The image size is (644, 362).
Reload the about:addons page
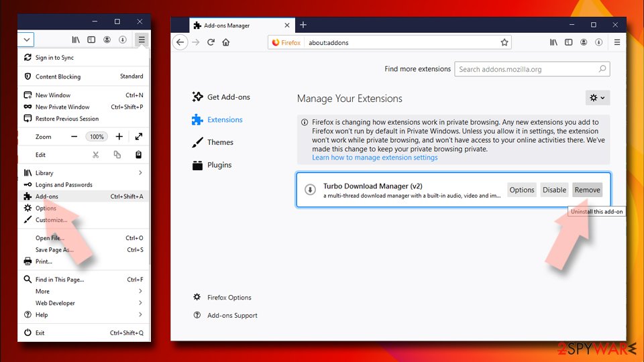coord(211,42)
